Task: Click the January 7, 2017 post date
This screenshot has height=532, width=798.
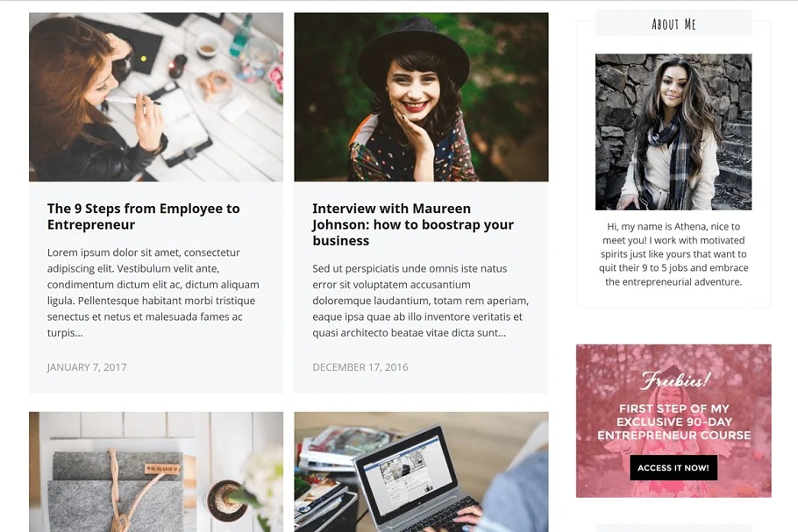Action: coord(87,367)
